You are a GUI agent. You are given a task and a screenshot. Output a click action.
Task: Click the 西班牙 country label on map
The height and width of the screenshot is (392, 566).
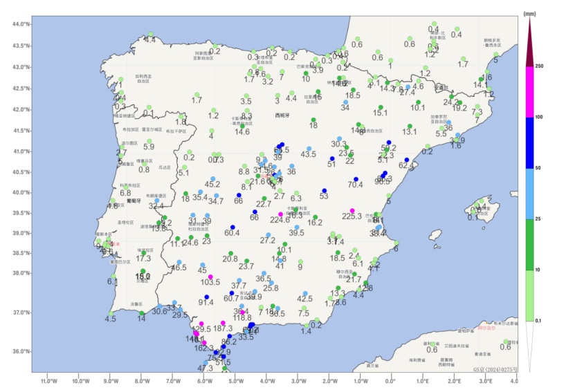tap(283, 115)
